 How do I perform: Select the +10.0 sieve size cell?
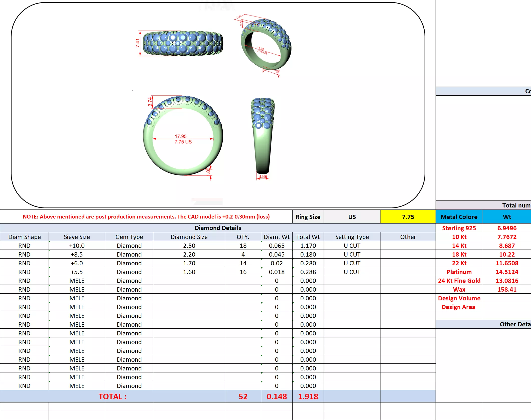tap(77, 246)
